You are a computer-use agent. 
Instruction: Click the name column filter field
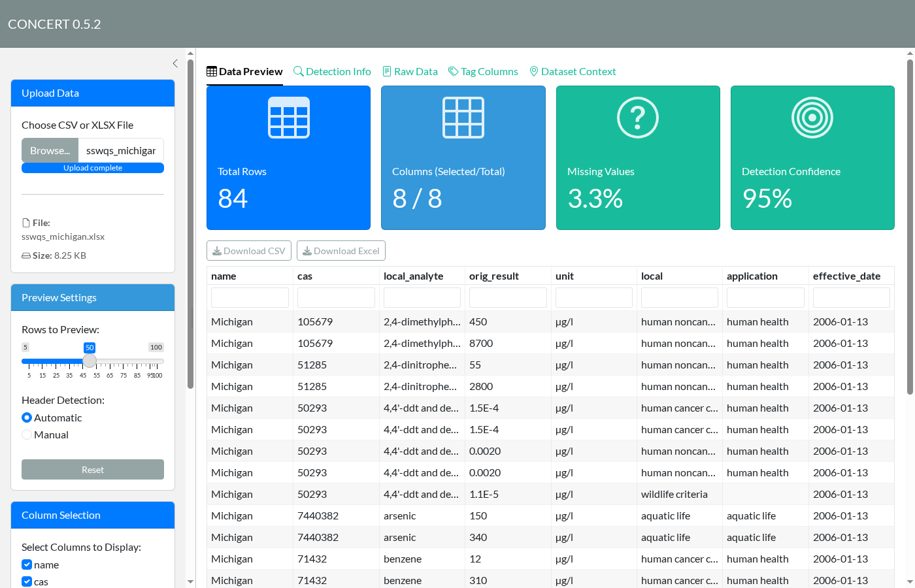click(x=250, y=298)
